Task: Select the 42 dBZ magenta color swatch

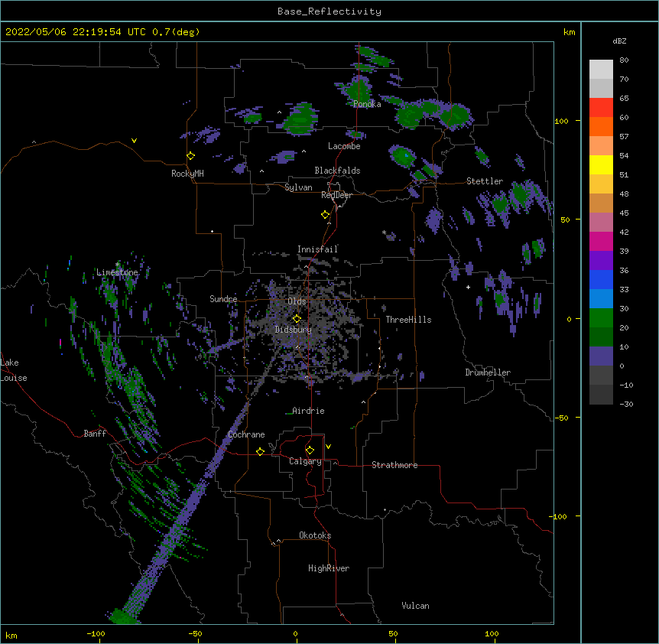Action: coord(601,241)
